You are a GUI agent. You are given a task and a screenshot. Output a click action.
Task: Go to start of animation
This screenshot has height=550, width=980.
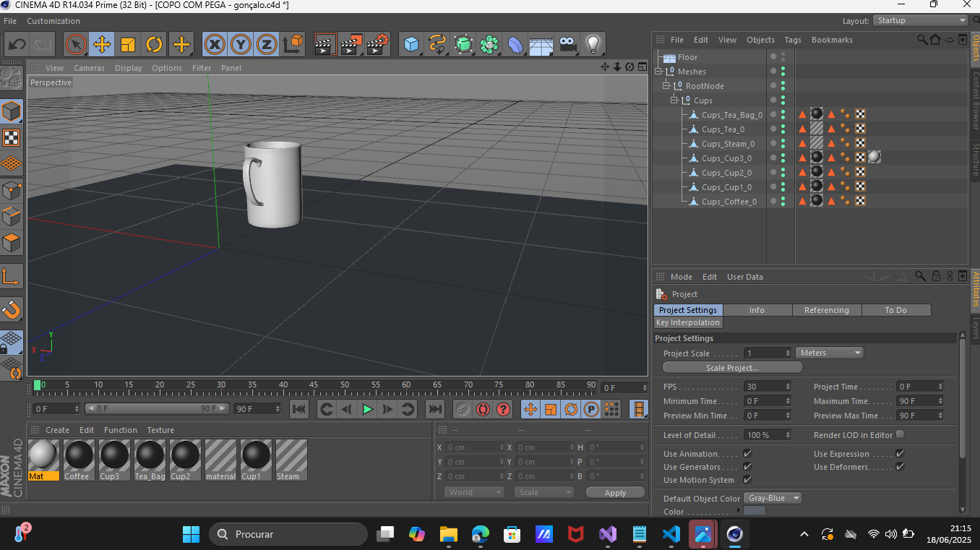click(299, 409)
